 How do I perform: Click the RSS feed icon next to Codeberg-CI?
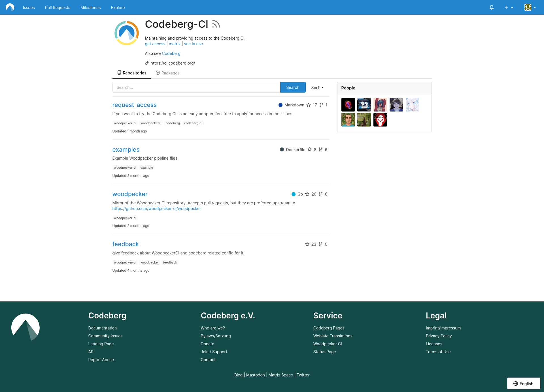tap(216, 24)
